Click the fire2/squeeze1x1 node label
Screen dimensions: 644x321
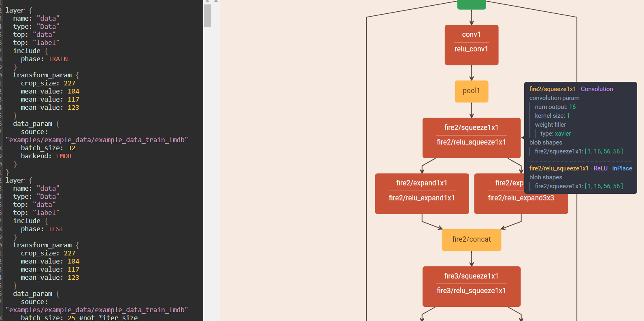coord(471,128)
